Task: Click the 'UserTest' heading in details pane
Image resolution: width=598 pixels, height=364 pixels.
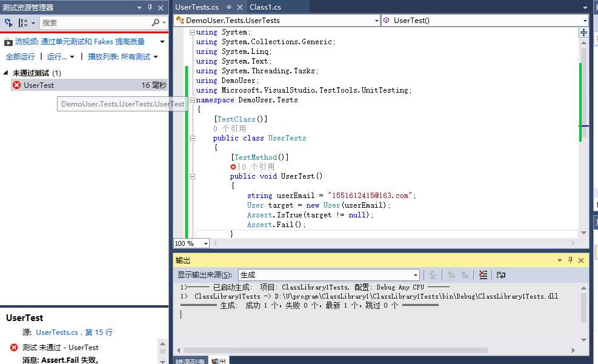Action: click(x=24, y=318)
